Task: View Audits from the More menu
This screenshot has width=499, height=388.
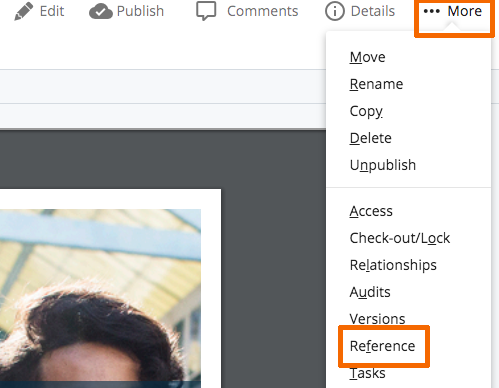Action: coord(370,292)
